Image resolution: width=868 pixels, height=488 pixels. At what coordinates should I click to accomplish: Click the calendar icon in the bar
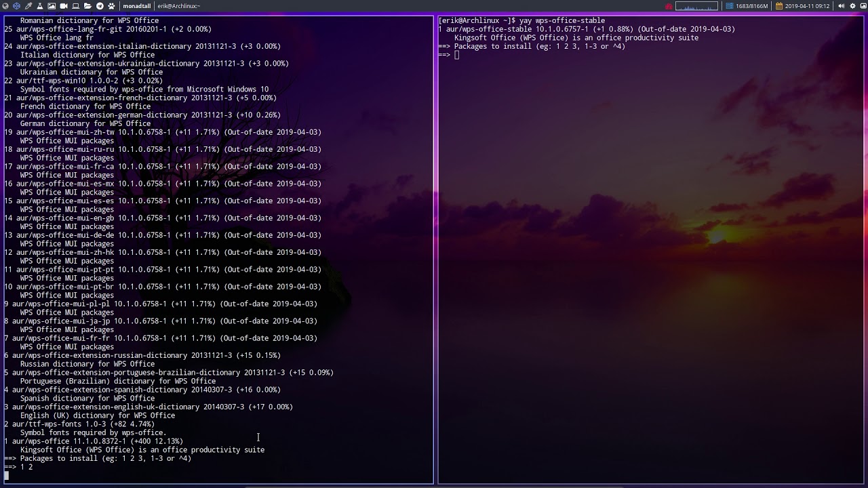click(779, 6)
